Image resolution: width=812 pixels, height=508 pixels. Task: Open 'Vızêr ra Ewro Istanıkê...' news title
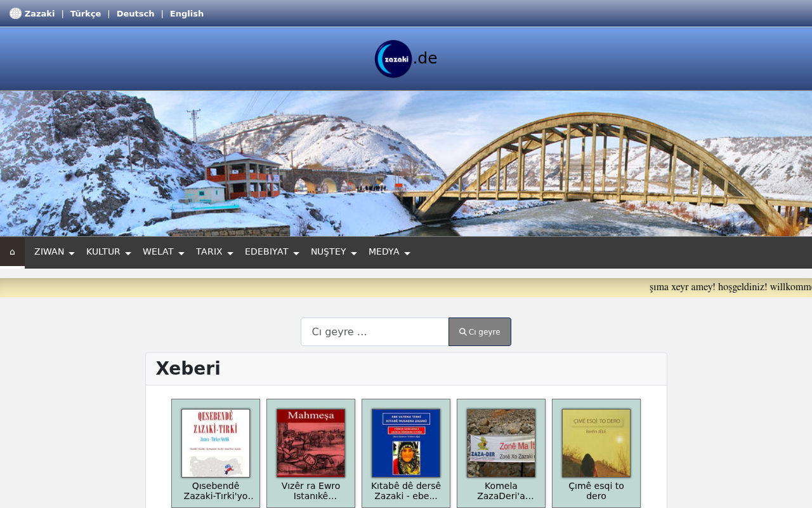click(x=311, y=491)
